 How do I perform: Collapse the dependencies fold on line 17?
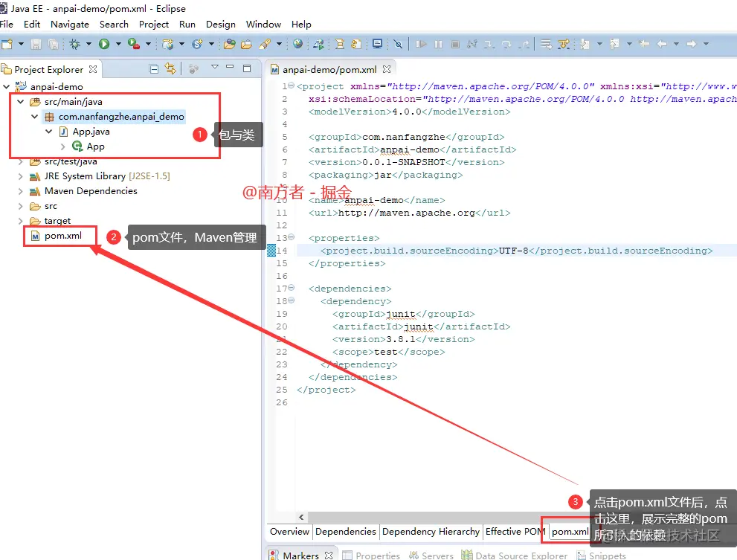pos(292,287)
